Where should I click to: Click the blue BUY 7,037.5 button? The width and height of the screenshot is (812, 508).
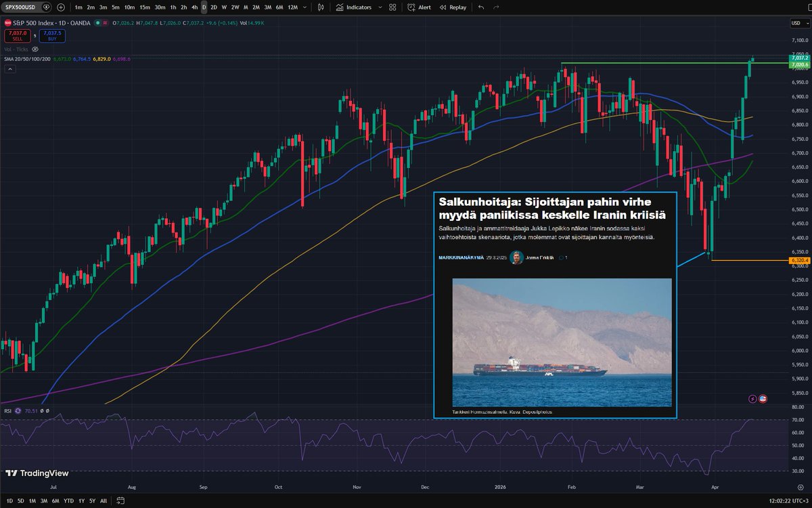[x=52, y=36]
